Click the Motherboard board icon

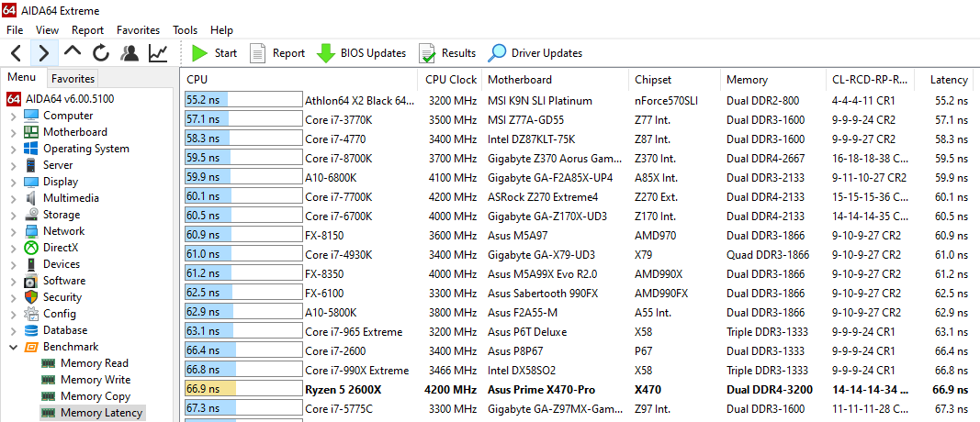31,132
